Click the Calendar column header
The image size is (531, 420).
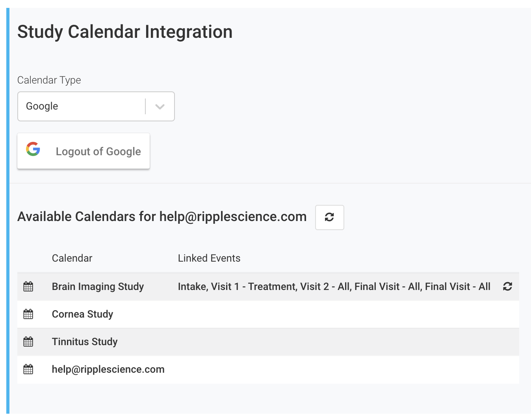(72, 258)
